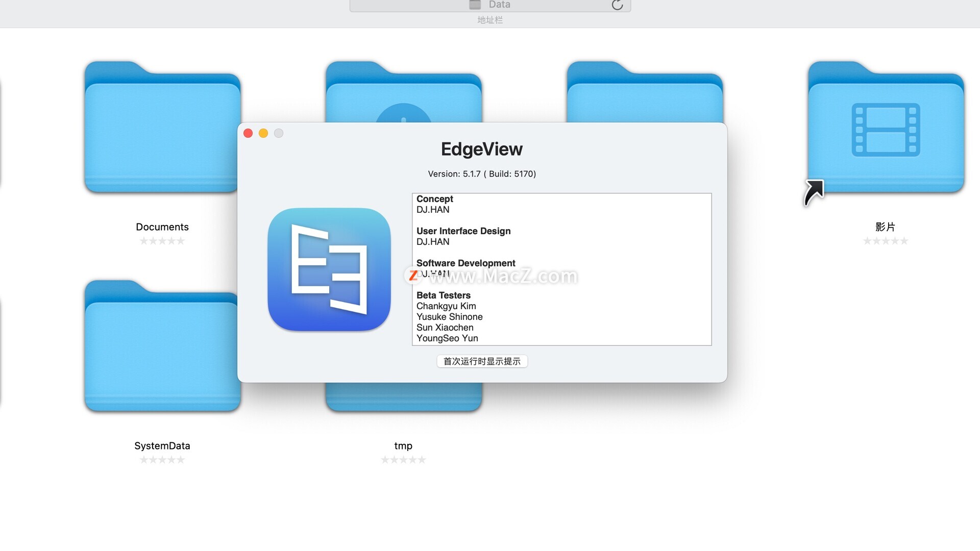Click the folder icon beside Data
The width and height of the screenshot is (980, 551).
tap(475, 5)
